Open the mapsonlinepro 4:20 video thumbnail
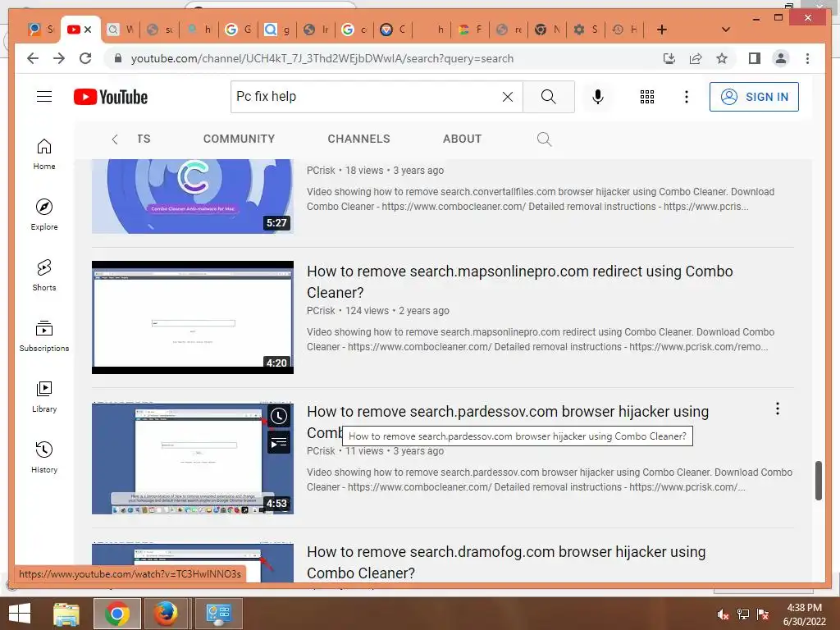840x630 pixels. (192, 317)
